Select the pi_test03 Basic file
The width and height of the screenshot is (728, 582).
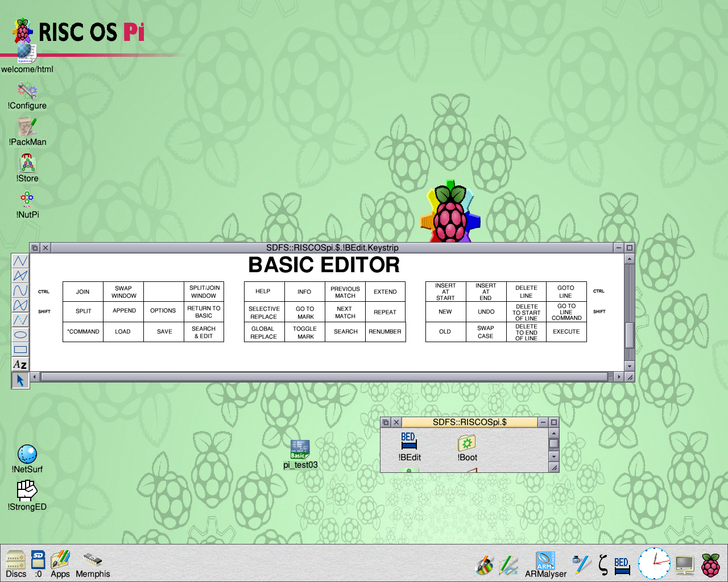coord(300,454)
